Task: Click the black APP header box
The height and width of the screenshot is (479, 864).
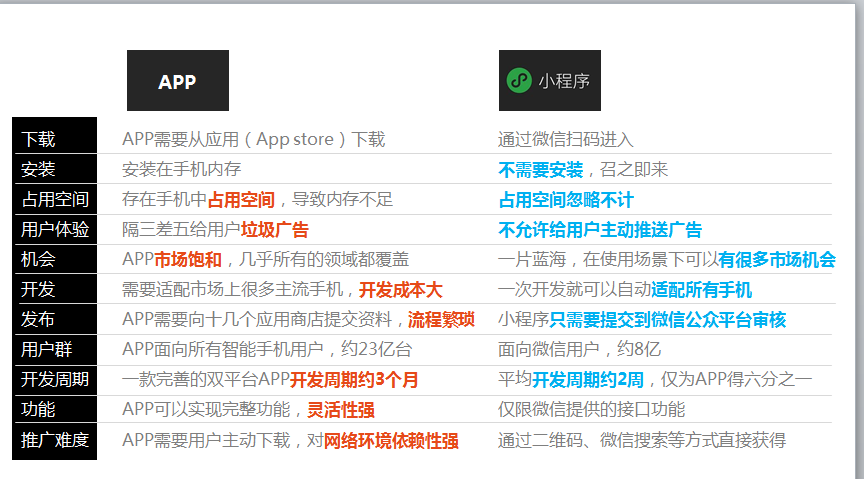Action: tap(177, 81)
